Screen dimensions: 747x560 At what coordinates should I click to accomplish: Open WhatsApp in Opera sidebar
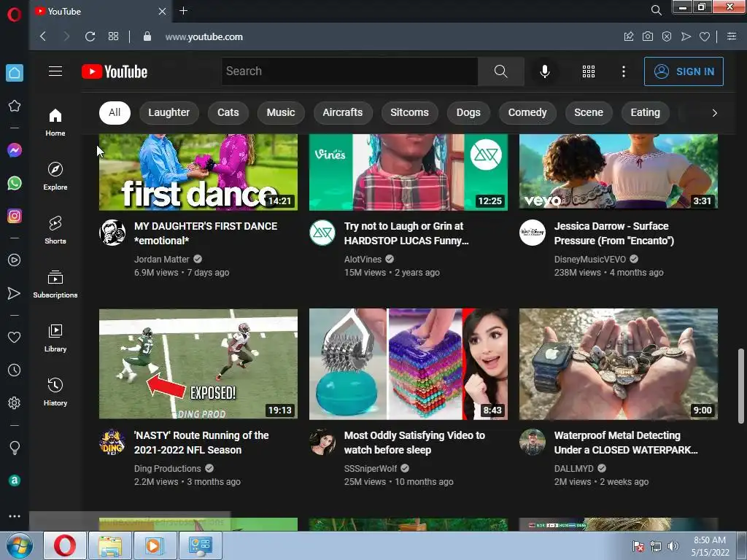(15, 183)
